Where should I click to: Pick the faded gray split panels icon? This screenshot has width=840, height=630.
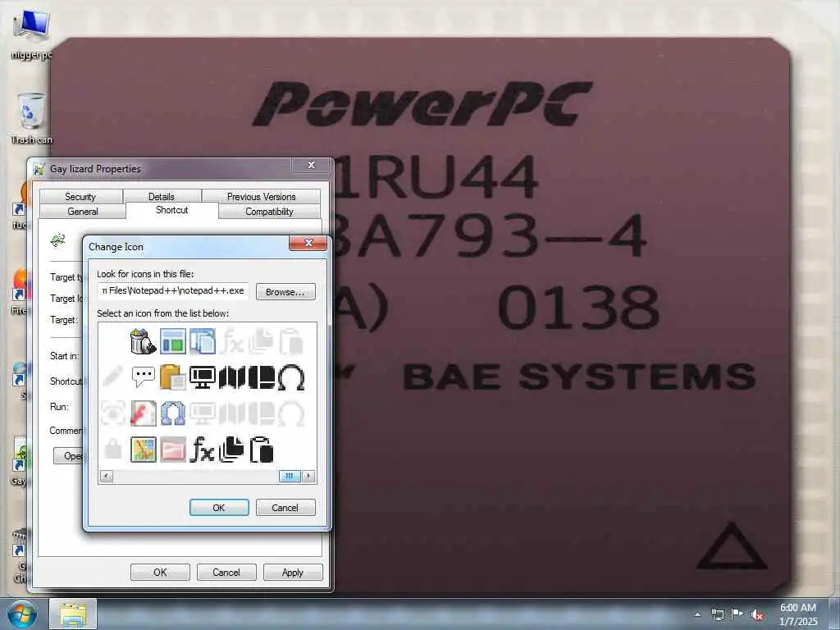coord(261,413)
